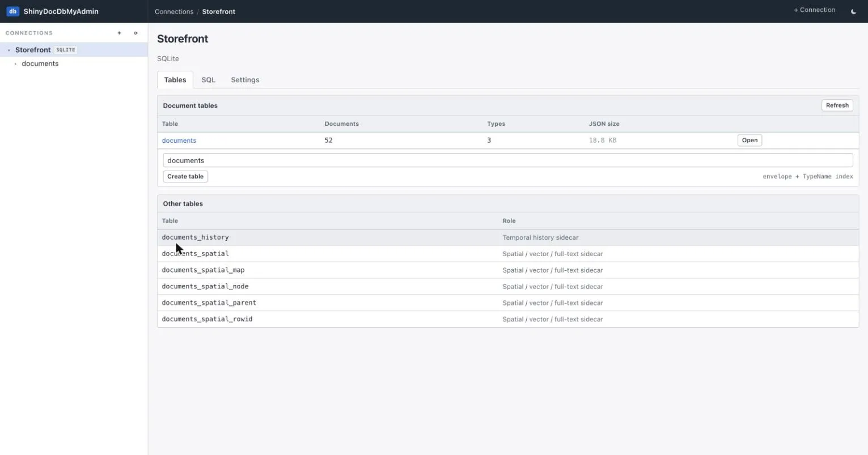
Task: Switch to the SQL tab
Action: pyautogui.click(x=209, y=80)
